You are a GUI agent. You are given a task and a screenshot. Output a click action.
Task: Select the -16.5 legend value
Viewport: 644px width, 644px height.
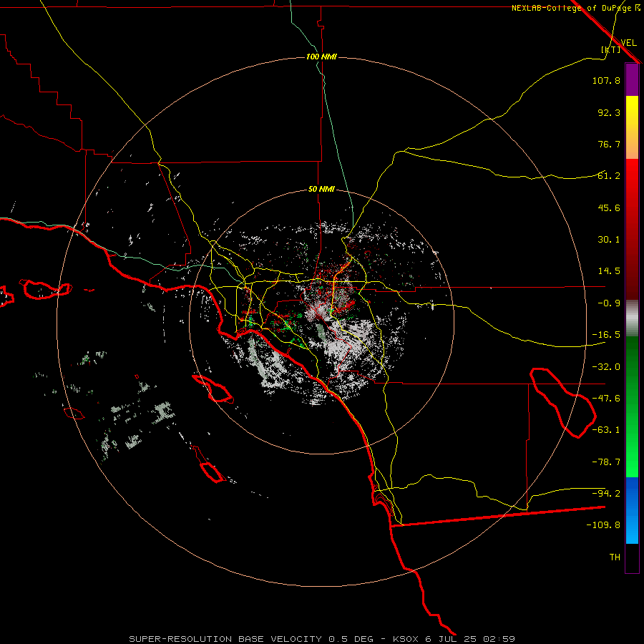[x=606, y=335]
